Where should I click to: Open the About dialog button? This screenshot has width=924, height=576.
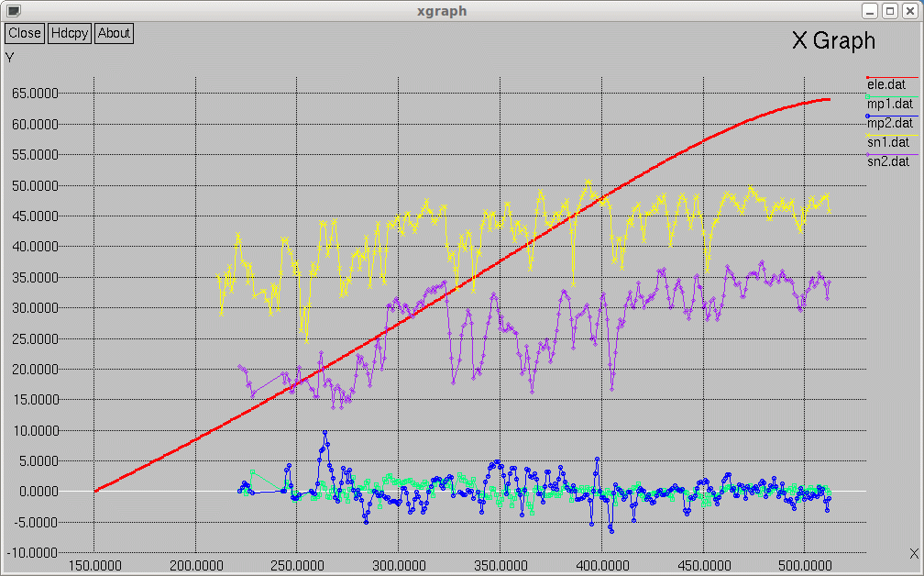coord(114,33)
